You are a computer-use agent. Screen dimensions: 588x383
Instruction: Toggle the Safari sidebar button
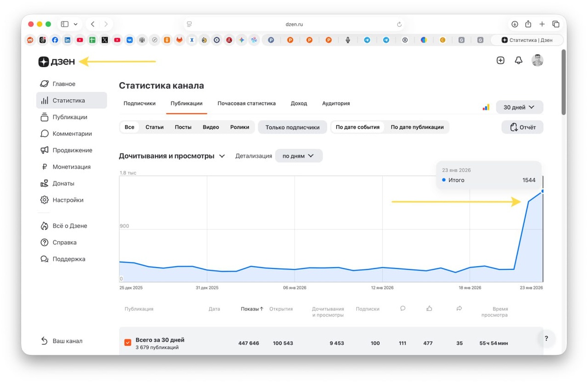pos(65,24)
